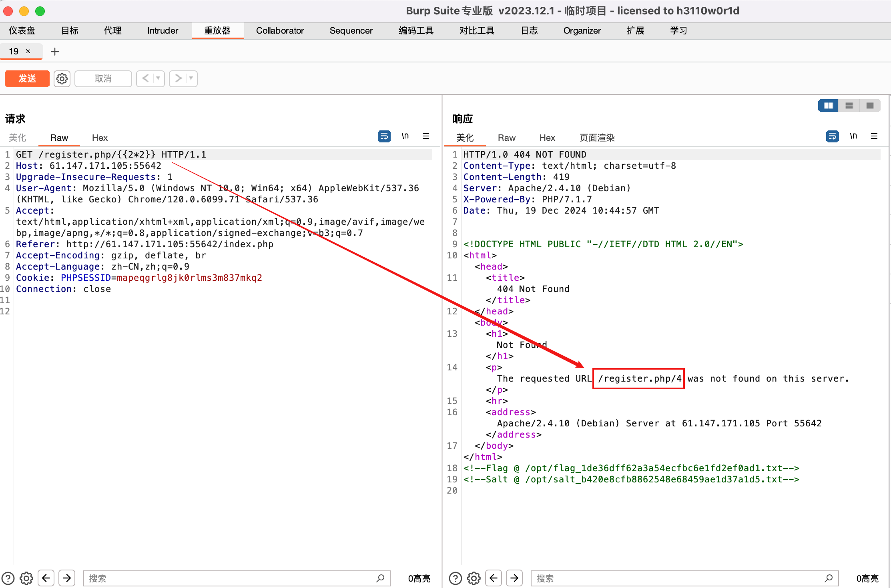
Task: Switch response view to Raw
Action: (x=507, y=138)
